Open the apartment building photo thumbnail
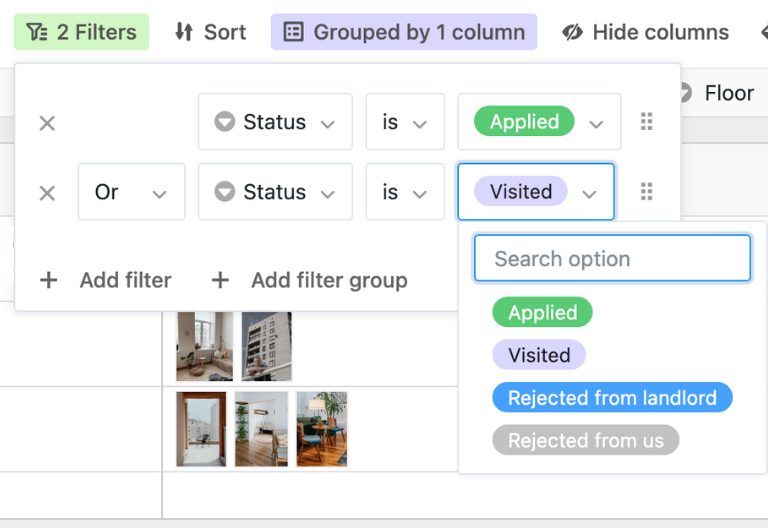 pyautogui.click(x=267, y=346)
